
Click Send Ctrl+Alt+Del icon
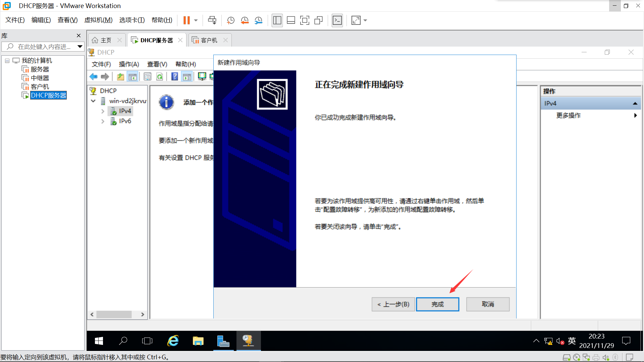[212, 20]
